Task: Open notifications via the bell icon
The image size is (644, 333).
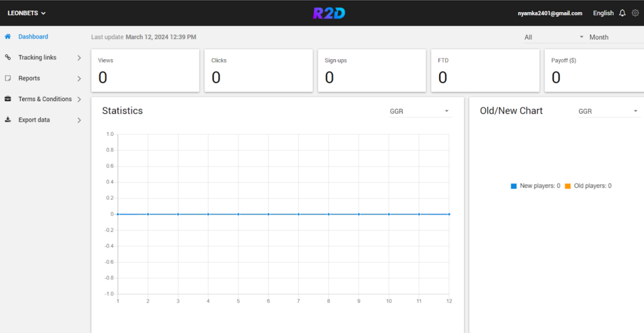Action: point(622,13)
